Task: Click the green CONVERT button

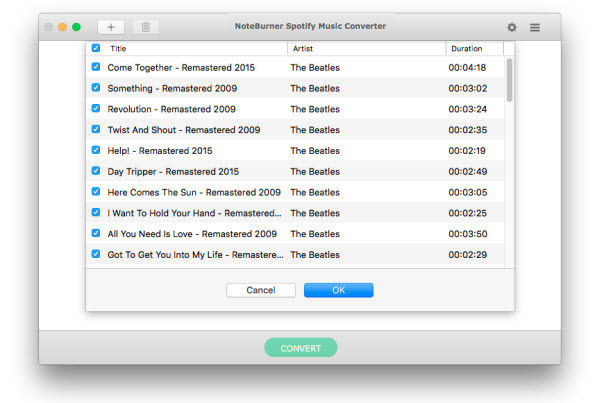Action: tap(301, 348)
